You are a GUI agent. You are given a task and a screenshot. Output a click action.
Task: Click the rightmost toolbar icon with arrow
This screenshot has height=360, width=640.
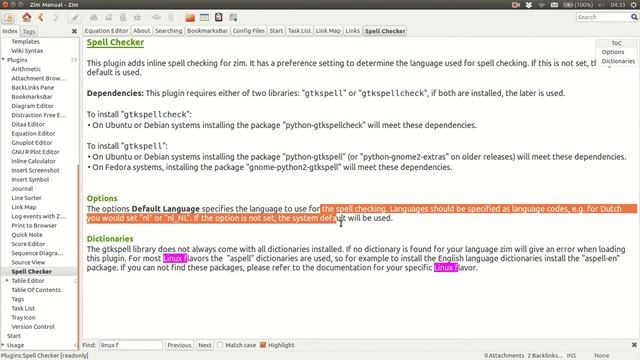point(233,17)
